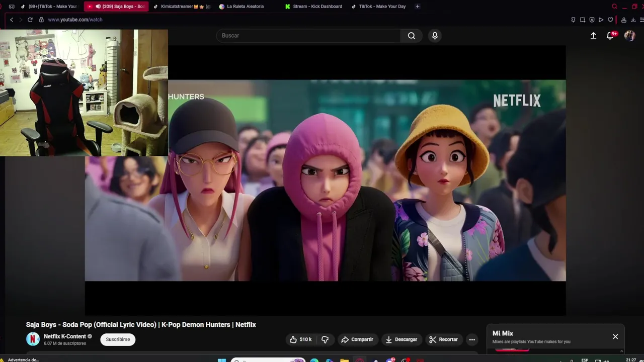Open the three-dot more actions menu

(472, 339)
